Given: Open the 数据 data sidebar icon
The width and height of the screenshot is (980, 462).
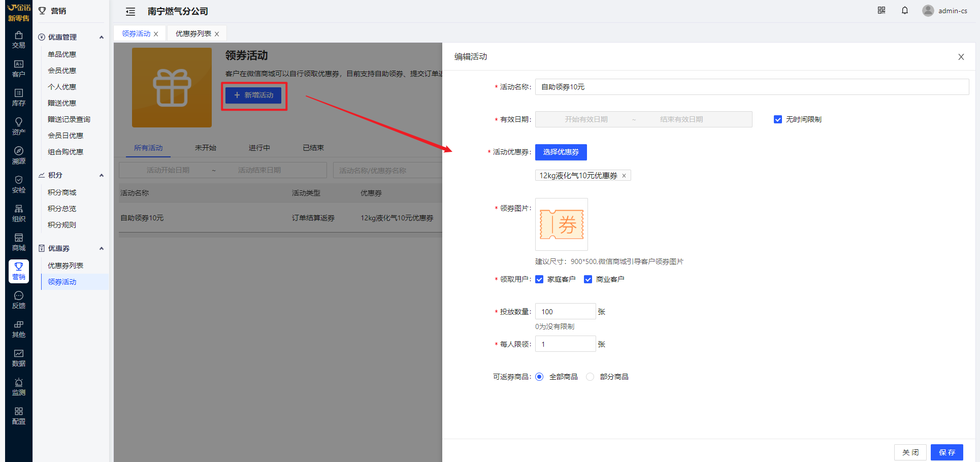Looking at the screenshot, I should coord(19,358).
